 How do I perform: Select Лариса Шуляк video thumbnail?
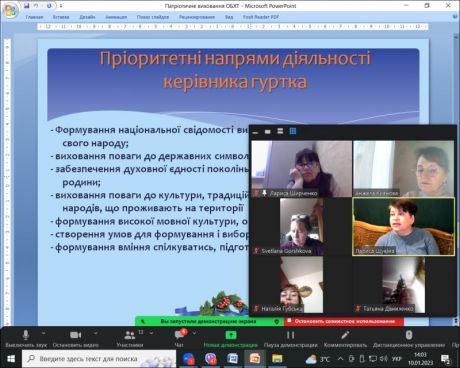point(403,227)
